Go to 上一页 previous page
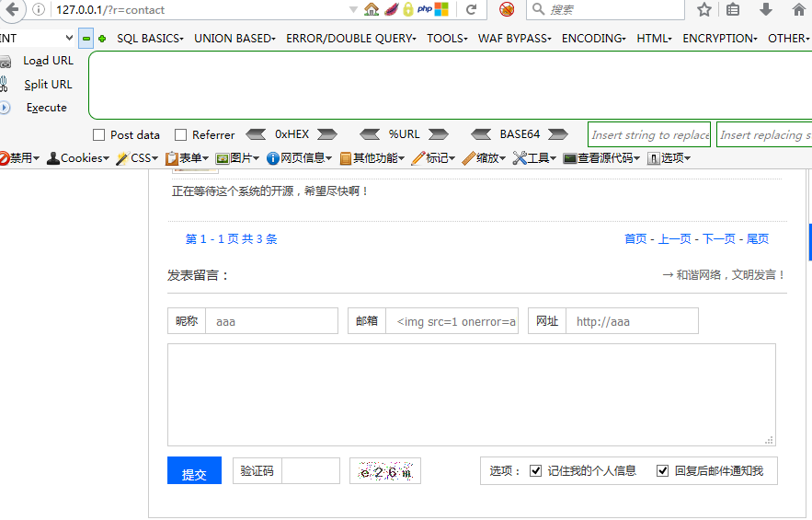This screenshot has width=812, height=520. [x=674, y=239]
